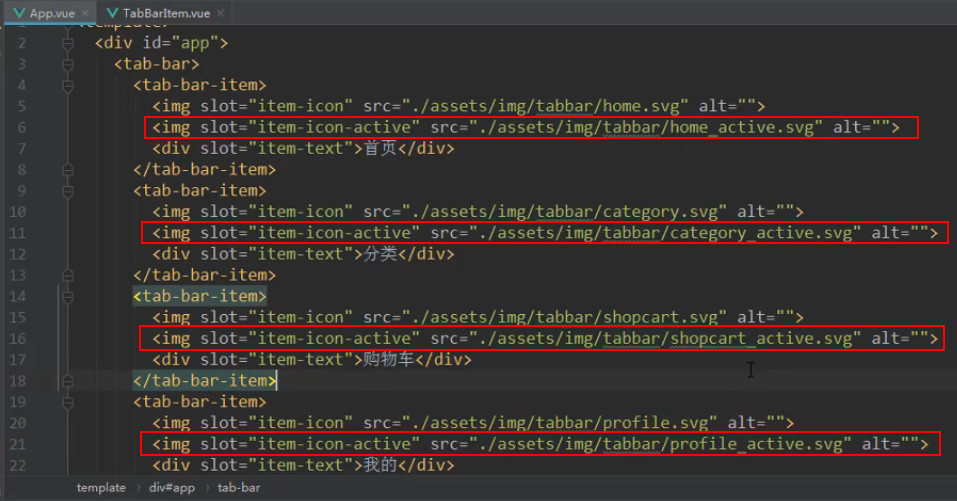Click the <tab-bar-item> tag on line 4

click(x=200, y=85)
